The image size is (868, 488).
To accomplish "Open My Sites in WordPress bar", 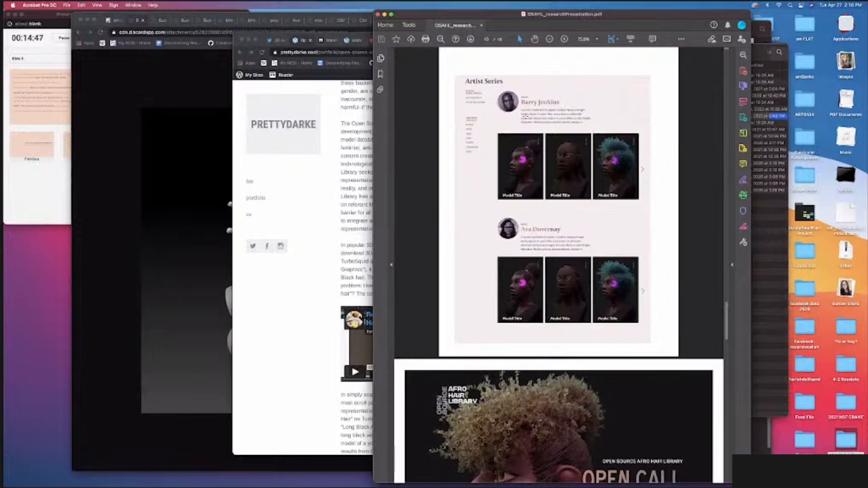I will click(250, 75).
